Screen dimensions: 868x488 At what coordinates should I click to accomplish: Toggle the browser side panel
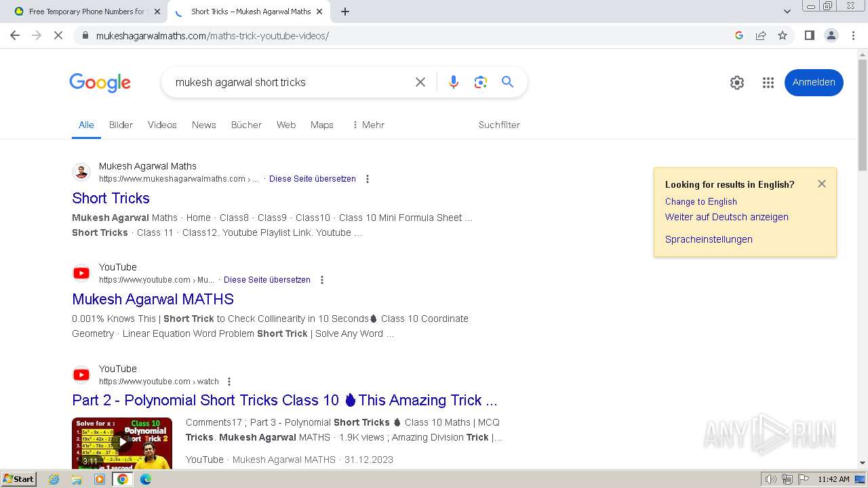809,35
